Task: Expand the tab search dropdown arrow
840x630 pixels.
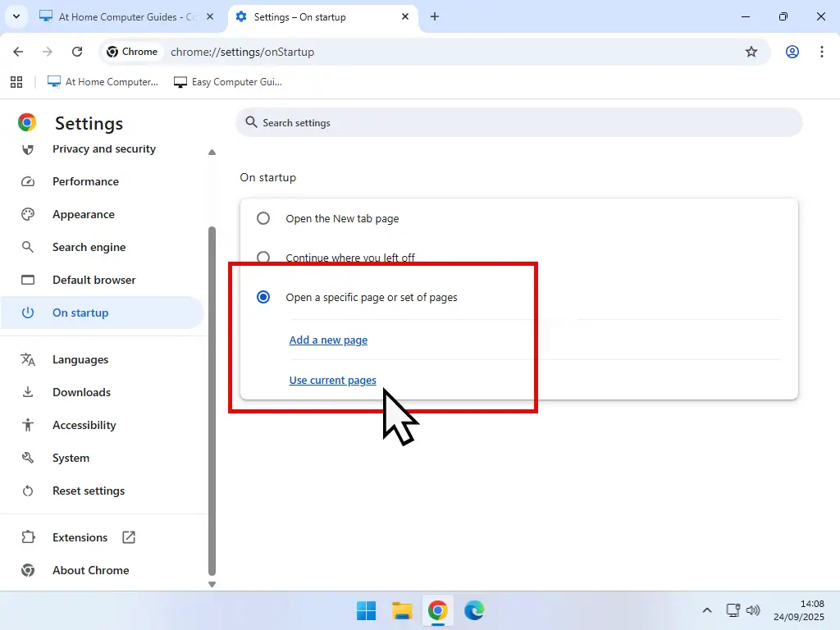Action: click(x=16, y=16)
